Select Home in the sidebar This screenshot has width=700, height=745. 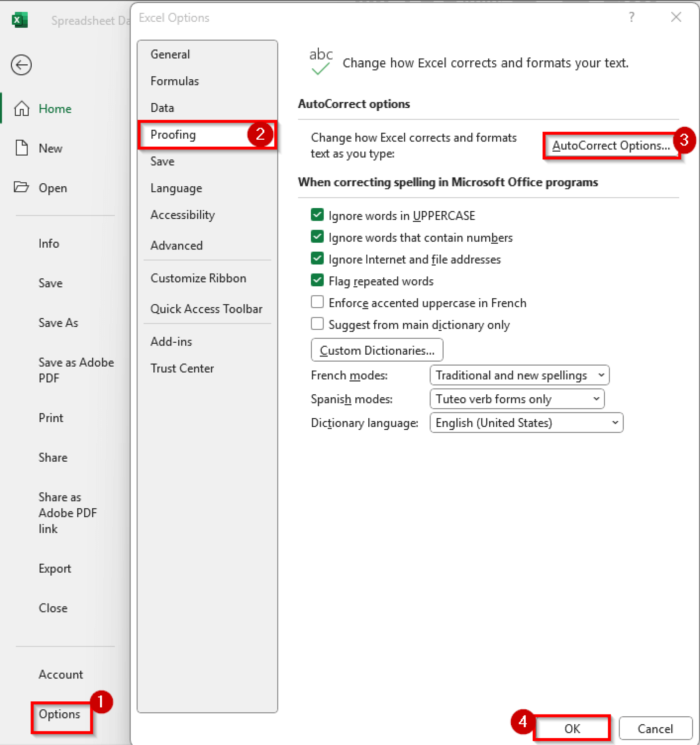[x=55, y=109]
